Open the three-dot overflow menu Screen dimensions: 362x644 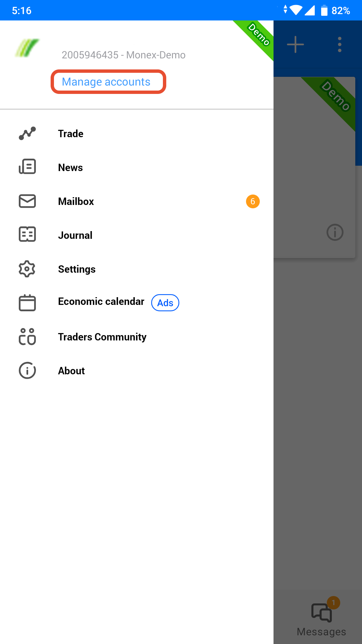[x=340, y=44]
